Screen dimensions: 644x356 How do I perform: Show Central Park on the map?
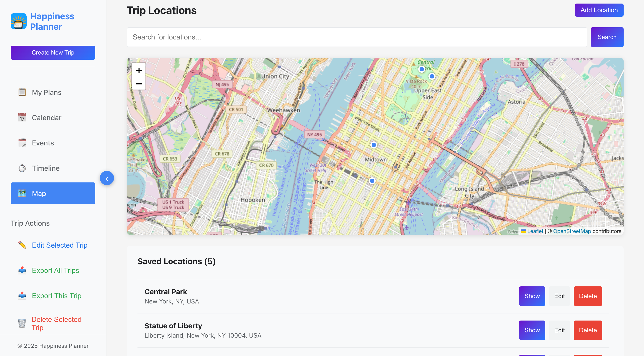[532, 296]
